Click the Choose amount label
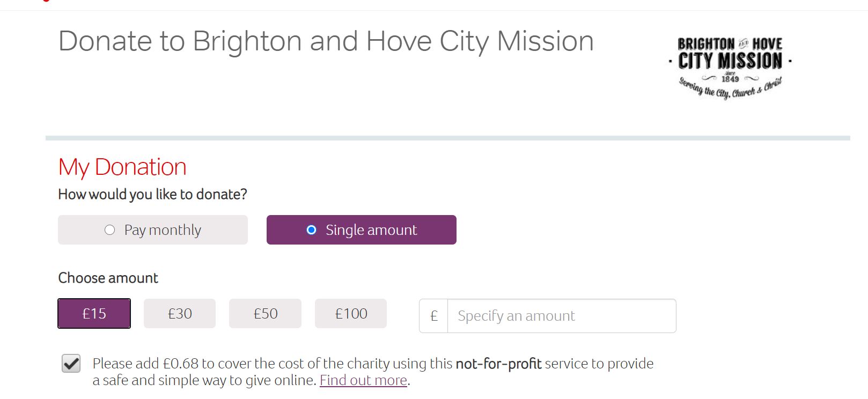868x399 pixels. click(108, 278)
